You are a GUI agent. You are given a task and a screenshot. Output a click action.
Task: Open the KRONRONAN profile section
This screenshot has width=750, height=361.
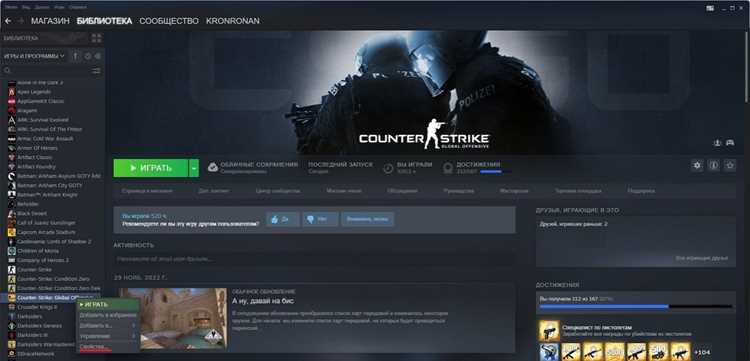(x=232, y=21)
